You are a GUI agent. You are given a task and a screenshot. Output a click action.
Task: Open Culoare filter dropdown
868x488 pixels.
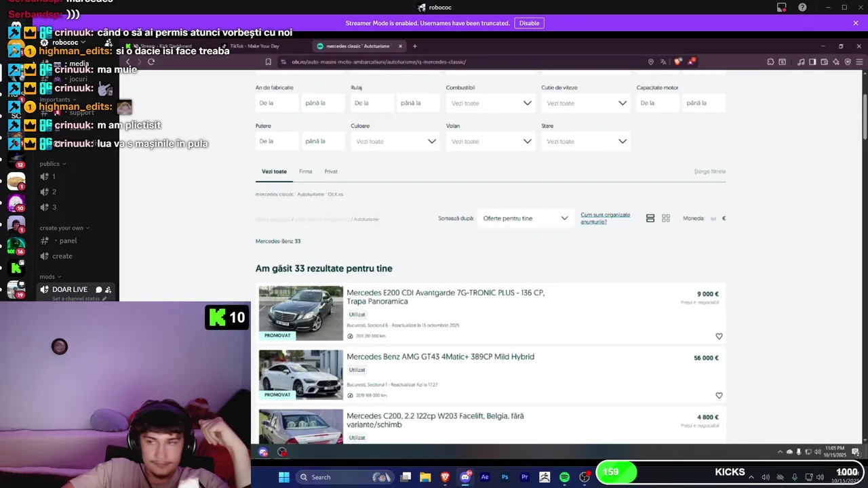[x=395, y=141]
